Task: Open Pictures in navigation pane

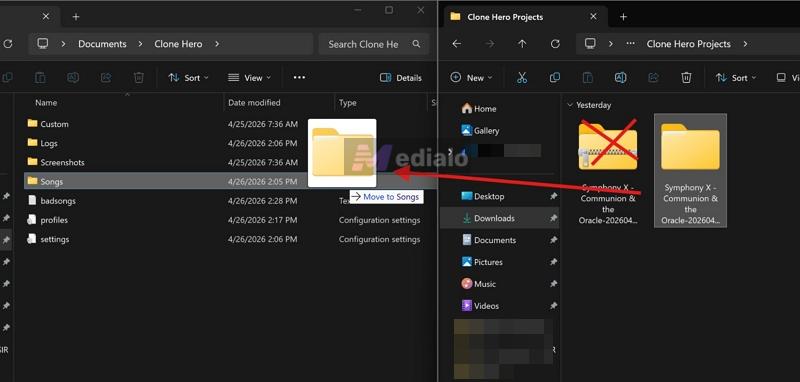Action: (x=482, y=262)
